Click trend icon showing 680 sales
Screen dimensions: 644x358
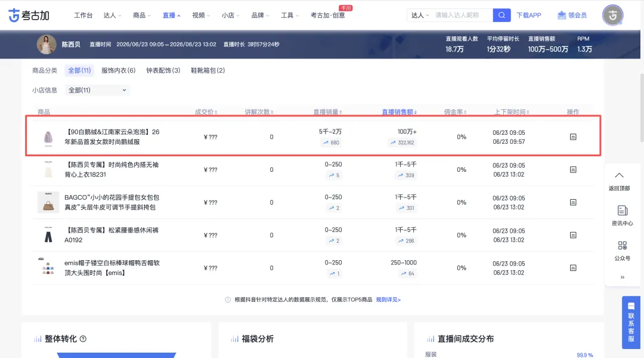(x=326, y=143)
